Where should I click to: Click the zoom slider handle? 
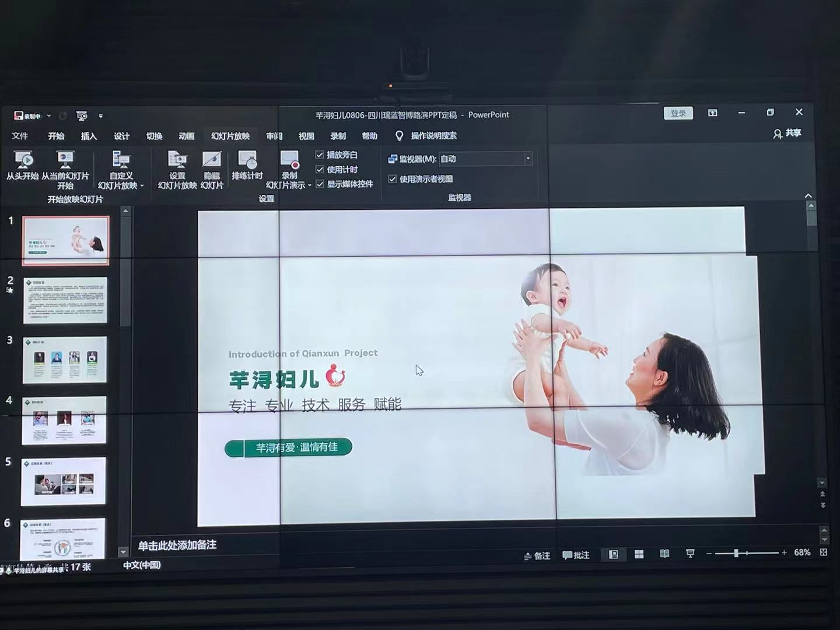[736, 553]
